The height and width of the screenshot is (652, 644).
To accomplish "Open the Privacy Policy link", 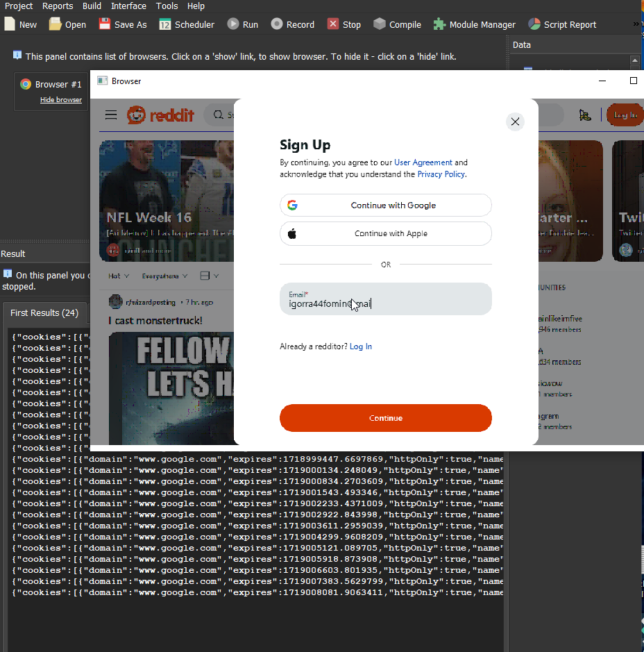I will coord(441,174).
